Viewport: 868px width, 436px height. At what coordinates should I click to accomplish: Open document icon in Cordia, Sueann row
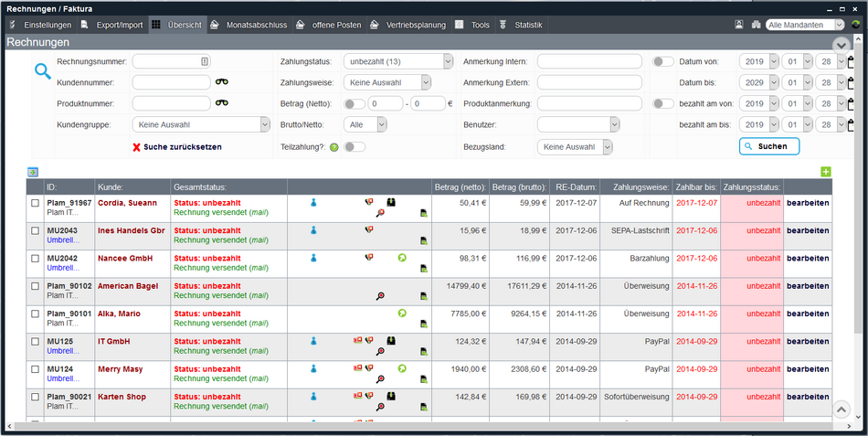click(424, 213)
